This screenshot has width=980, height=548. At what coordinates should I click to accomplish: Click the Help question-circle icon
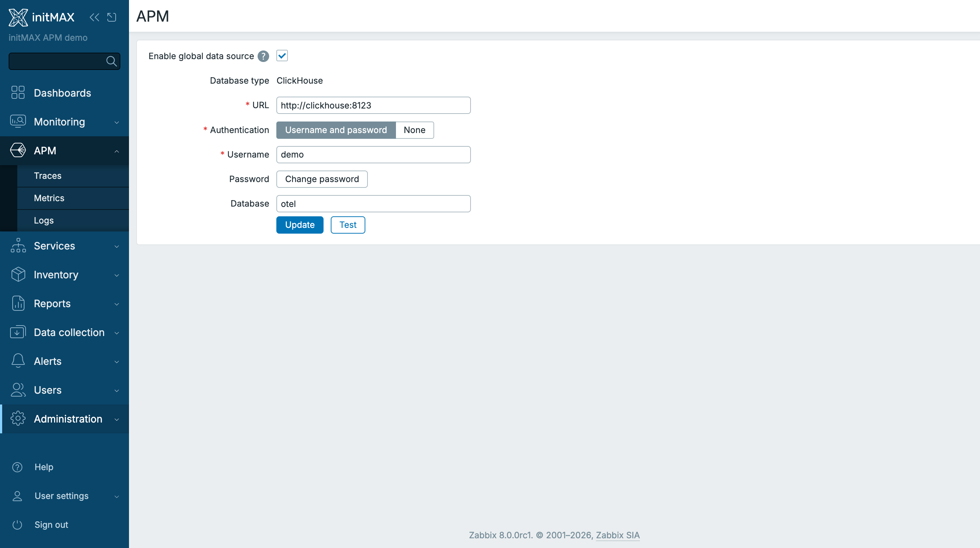(x=18, y=467)
